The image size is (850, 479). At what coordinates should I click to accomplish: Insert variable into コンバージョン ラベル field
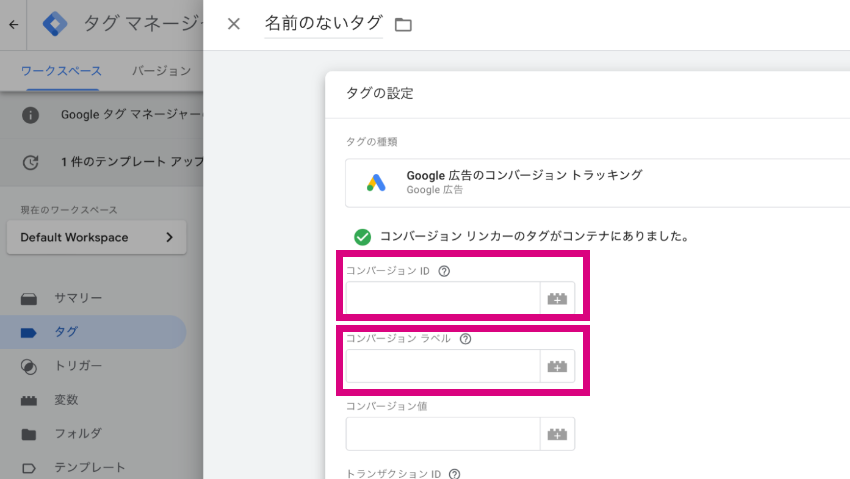pos(557,366)
